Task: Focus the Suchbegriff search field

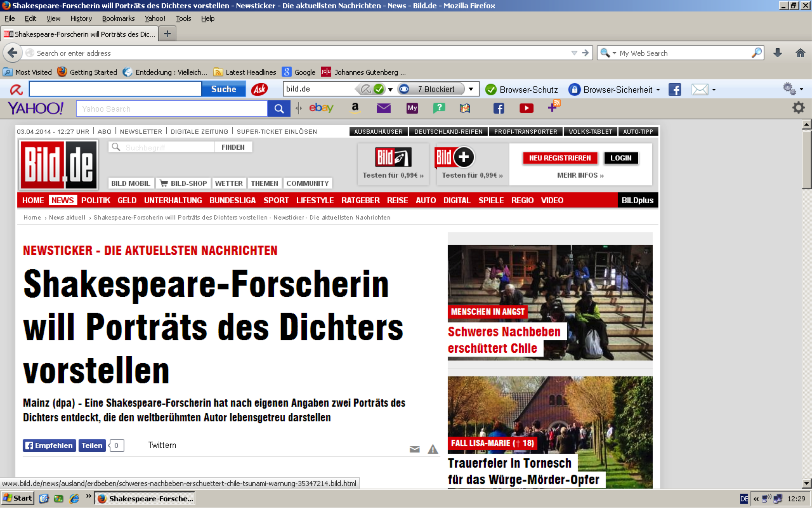Action: point(162,147)
